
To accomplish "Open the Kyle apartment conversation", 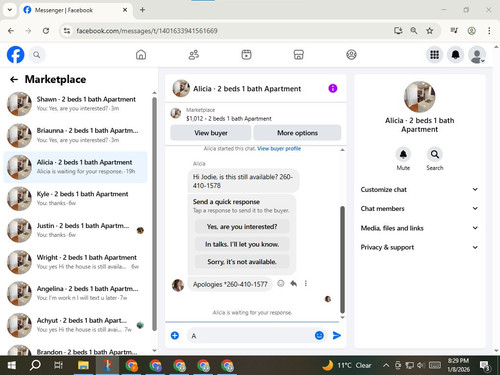I will [76, 199].
